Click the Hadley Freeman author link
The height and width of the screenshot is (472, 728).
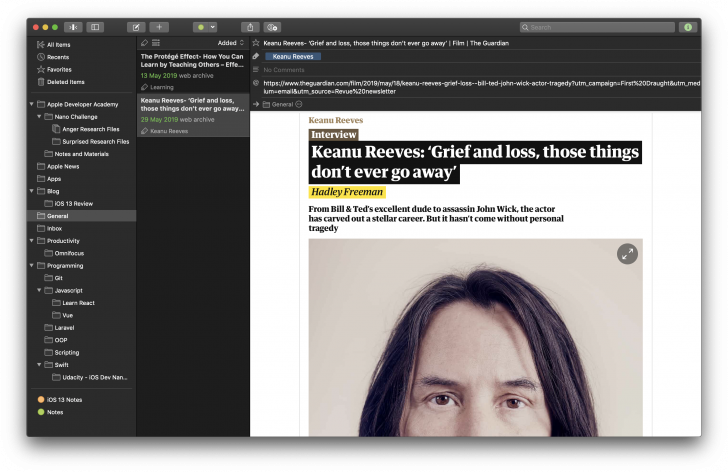[347, 192]
